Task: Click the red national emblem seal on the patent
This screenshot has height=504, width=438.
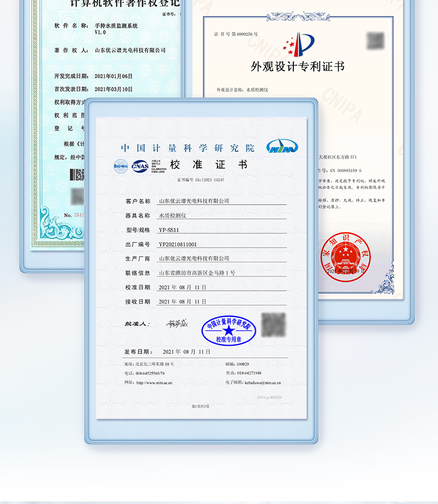Action: click(x=345, y=257)
